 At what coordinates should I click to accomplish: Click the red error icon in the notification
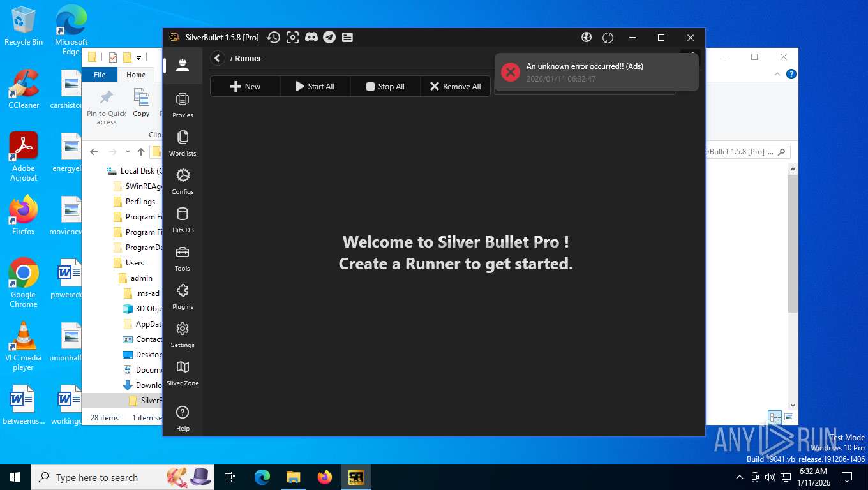point(511,72)
